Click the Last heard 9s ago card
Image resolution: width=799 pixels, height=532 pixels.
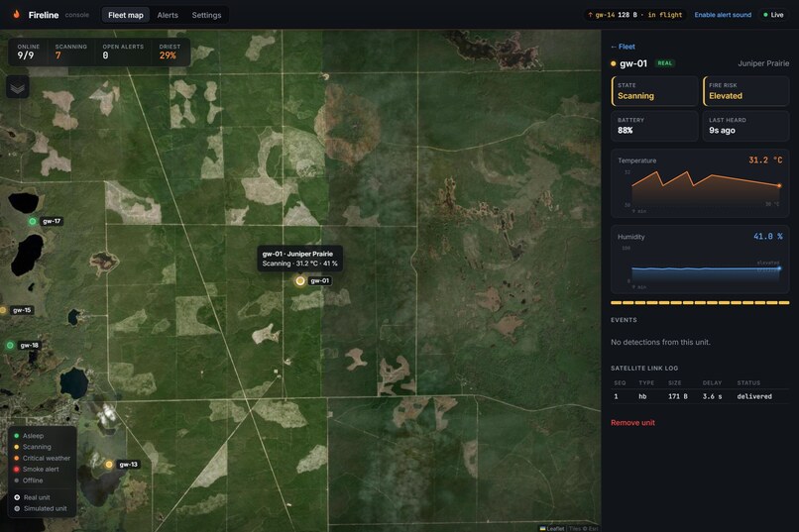click(x=746, y=126)
